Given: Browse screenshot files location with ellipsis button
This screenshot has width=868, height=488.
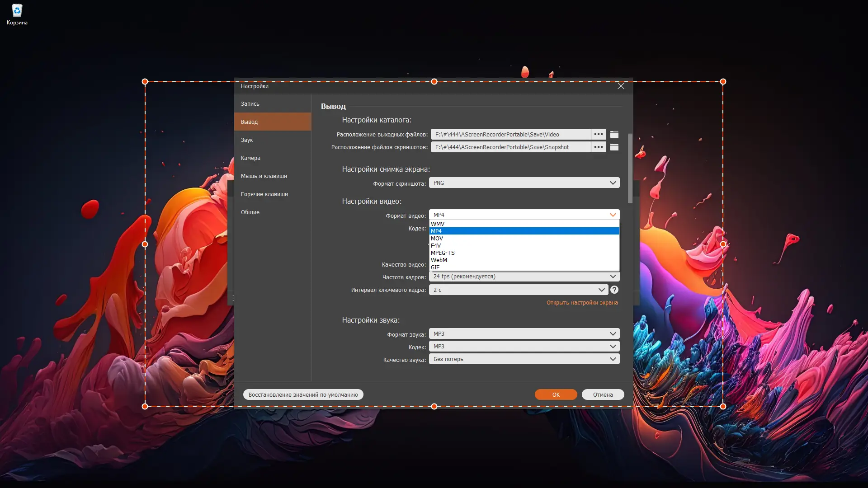Looking at the screenshot, I should (598, 147).
